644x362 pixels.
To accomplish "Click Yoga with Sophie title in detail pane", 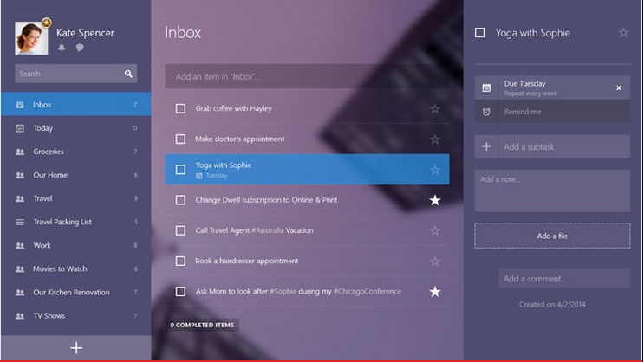I will 532,33.
